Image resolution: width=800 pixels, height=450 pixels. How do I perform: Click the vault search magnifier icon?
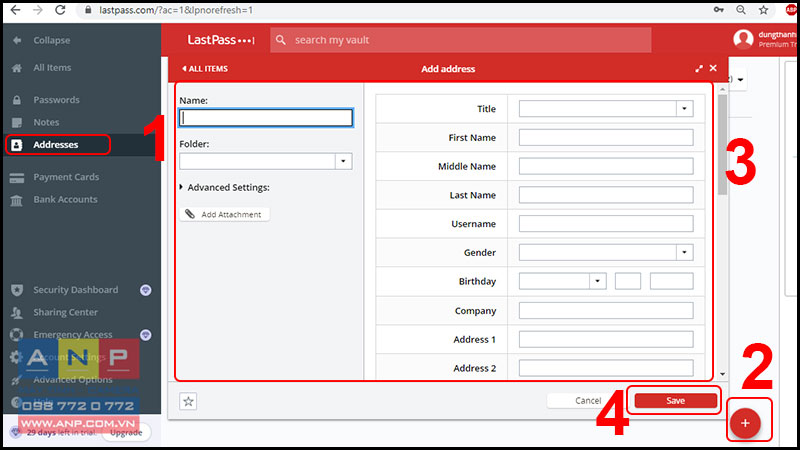pyautogui.click(x=281, y=40)
